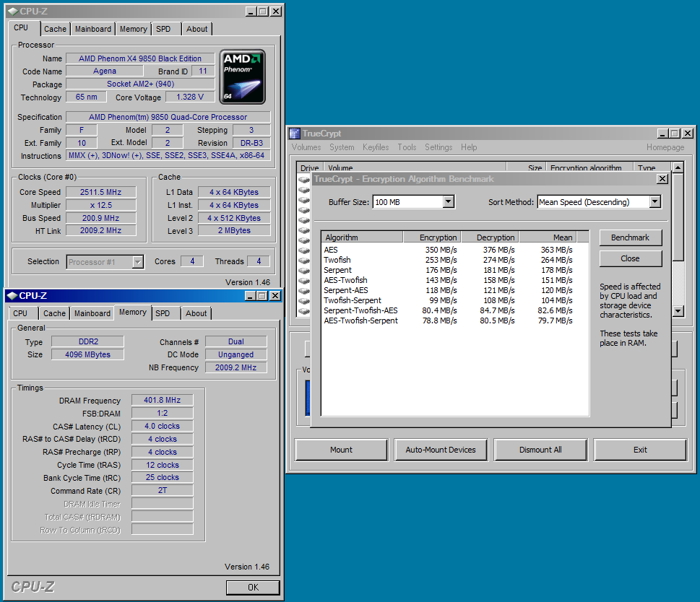Screen dimensions: 700x602
Task: Open the System menu in TrueCrypt
Action: pos(342,147)
